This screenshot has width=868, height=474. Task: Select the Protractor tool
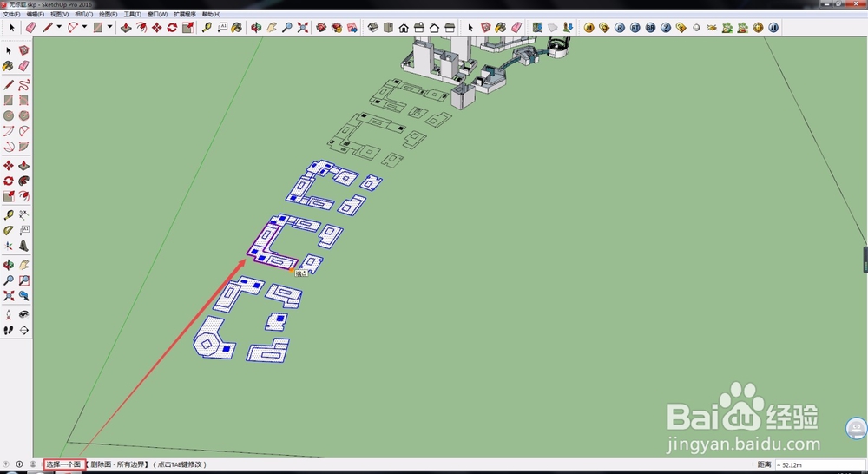pyautogui.click(x=9, y=230)
